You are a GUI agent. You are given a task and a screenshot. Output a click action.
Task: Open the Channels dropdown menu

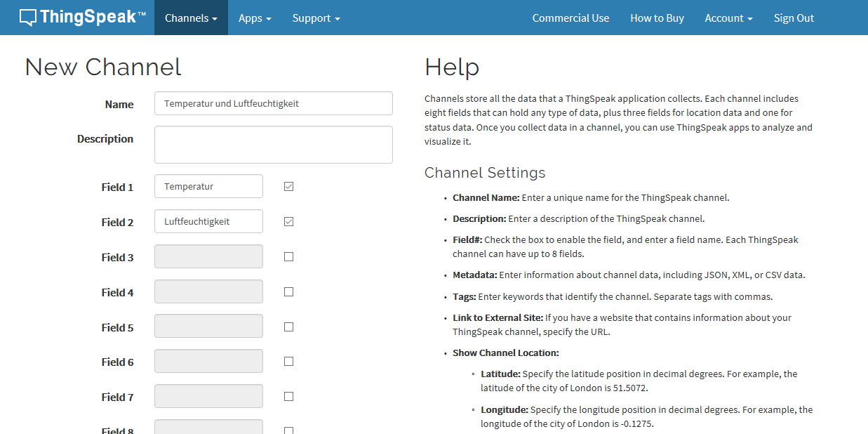191,18
